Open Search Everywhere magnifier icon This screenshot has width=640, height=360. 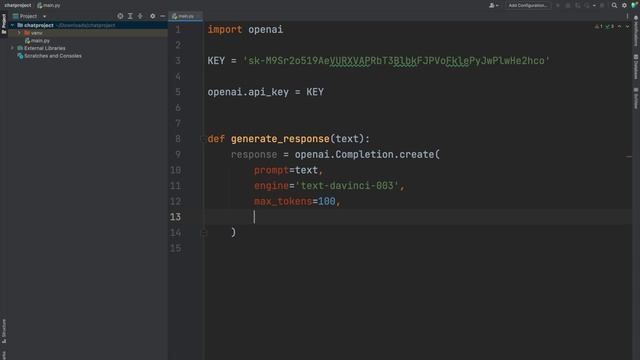614,5
